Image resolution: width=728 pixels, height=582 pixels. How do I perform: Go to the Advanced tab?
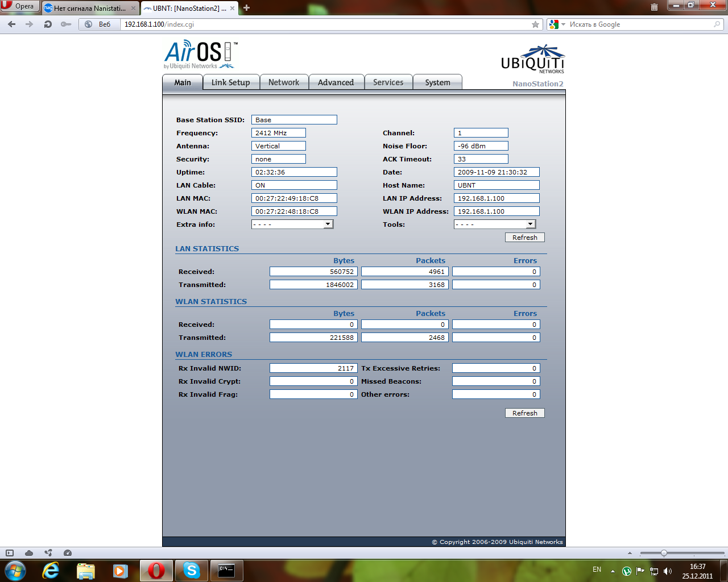tap(336, 82)
